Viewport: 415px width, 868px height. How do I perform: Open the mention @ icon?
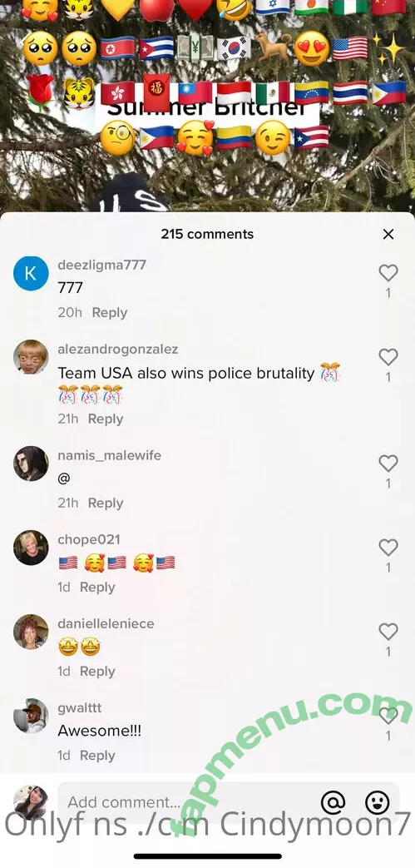pos(333,801)
